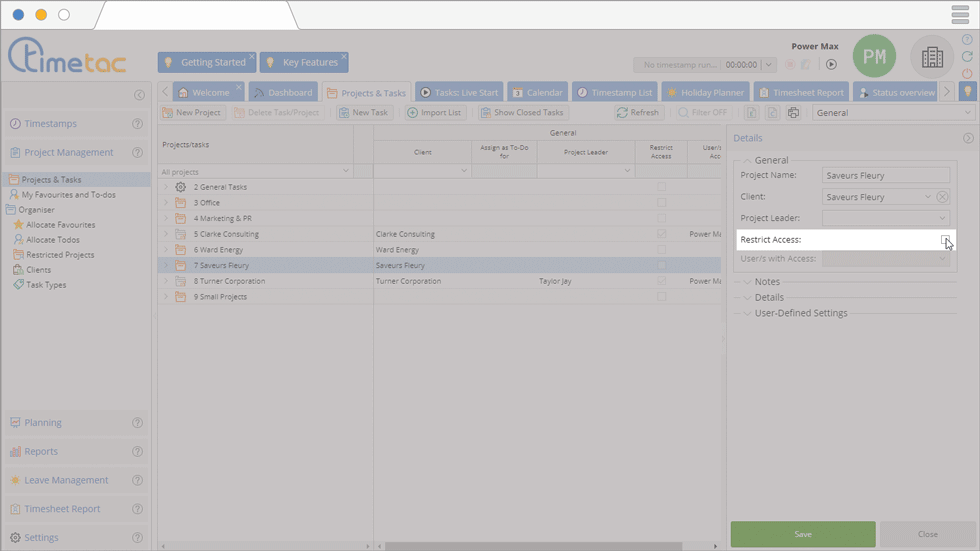Image resolution: width=980 pixels, height=551 pixels.
Task: Click the PM user avatar
Action: coord(874,57)
